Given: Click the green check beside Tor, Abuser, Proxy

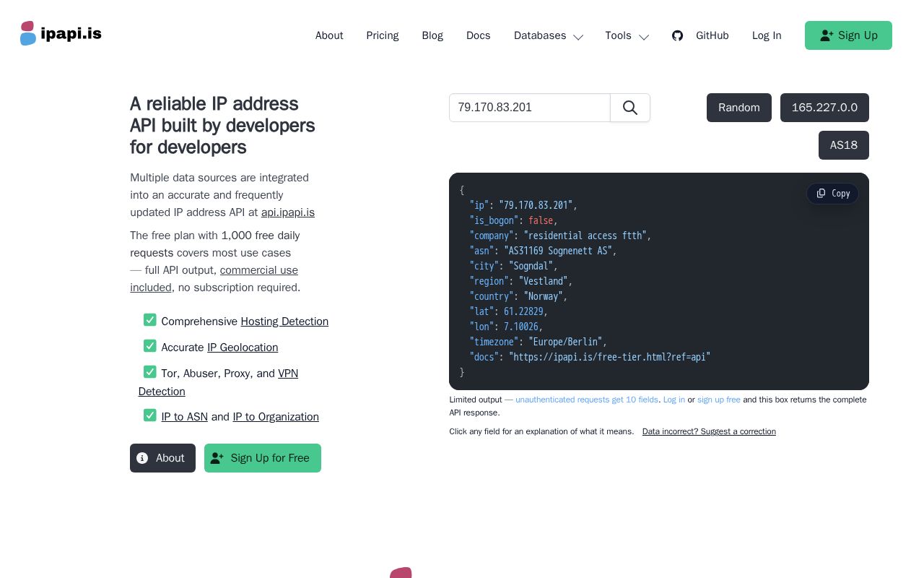Looking at the screenshot, I should pos(150,372).
